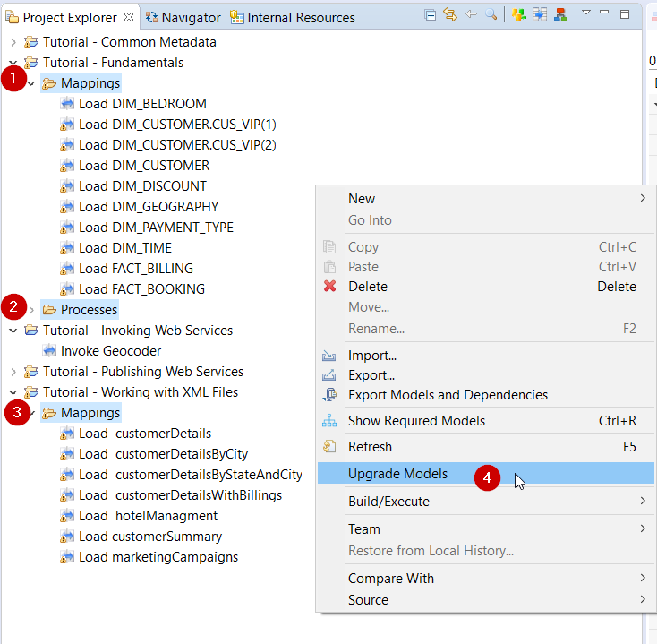
Task: Choose Export Models and Dependencies
Action: pos(486,395)
